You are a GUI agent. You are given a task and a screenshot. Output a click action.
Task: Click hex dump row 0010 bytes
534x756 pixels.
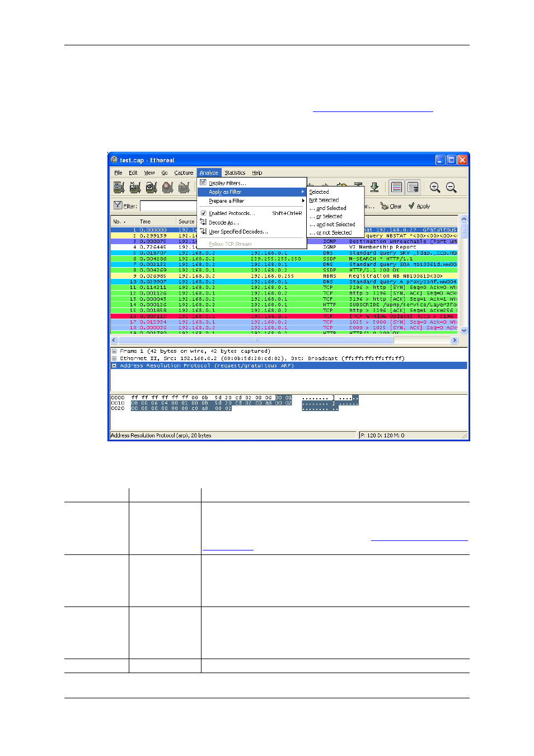212,403
